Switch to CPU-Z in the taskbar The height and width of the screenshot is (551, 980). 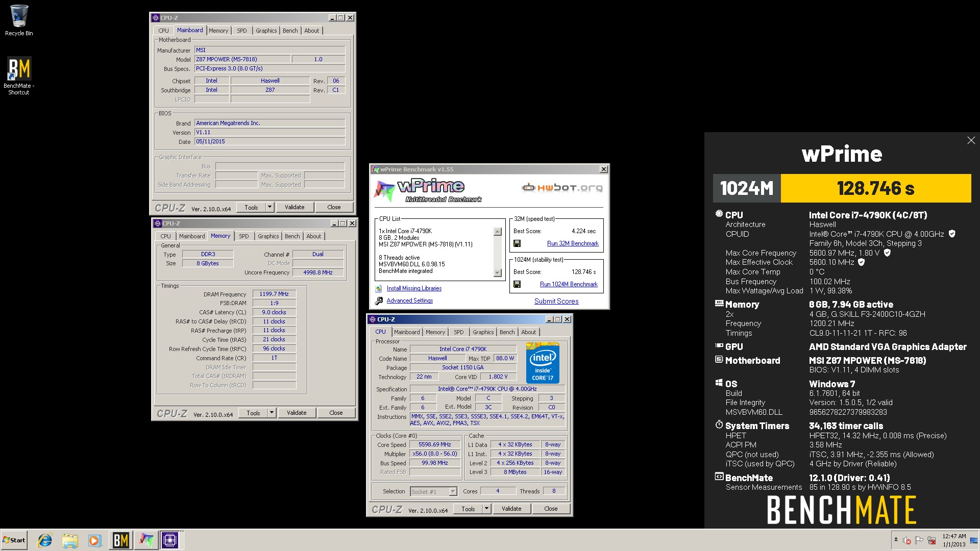tap(170, 540)
